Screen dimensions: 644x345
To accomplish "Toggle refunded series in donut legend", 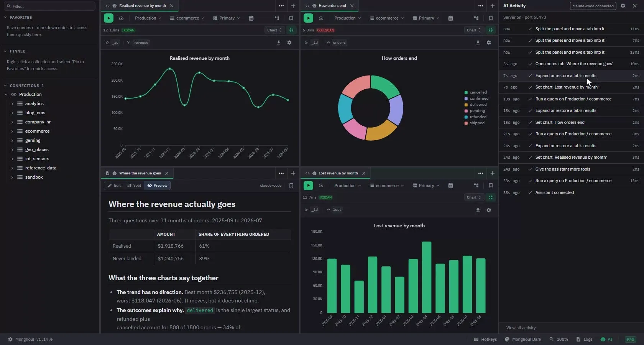I will [475, 117].
